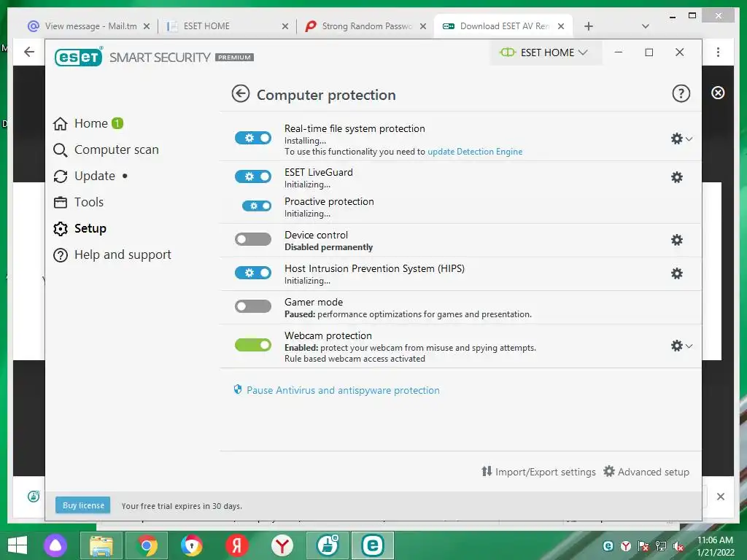Open Tools in sidebar

tap(79, 202)
